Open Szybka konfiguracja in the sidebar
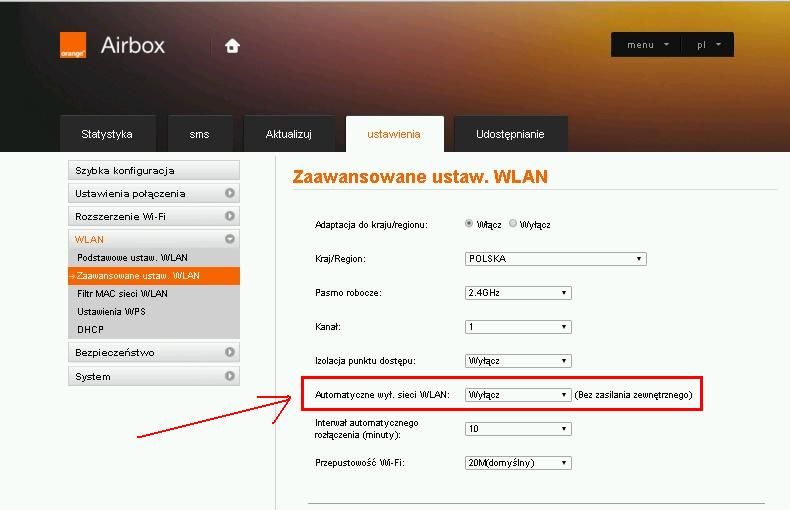Image resolution: width=790 pixels, height=510 pixels. tap(154, 170)
